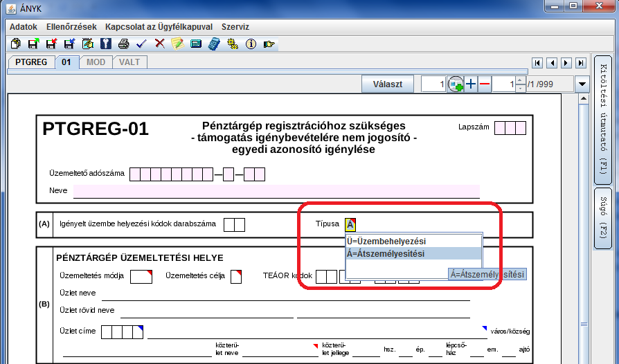Choose Á=Átszemélyesítési from Típusa list

click(414, 253)
